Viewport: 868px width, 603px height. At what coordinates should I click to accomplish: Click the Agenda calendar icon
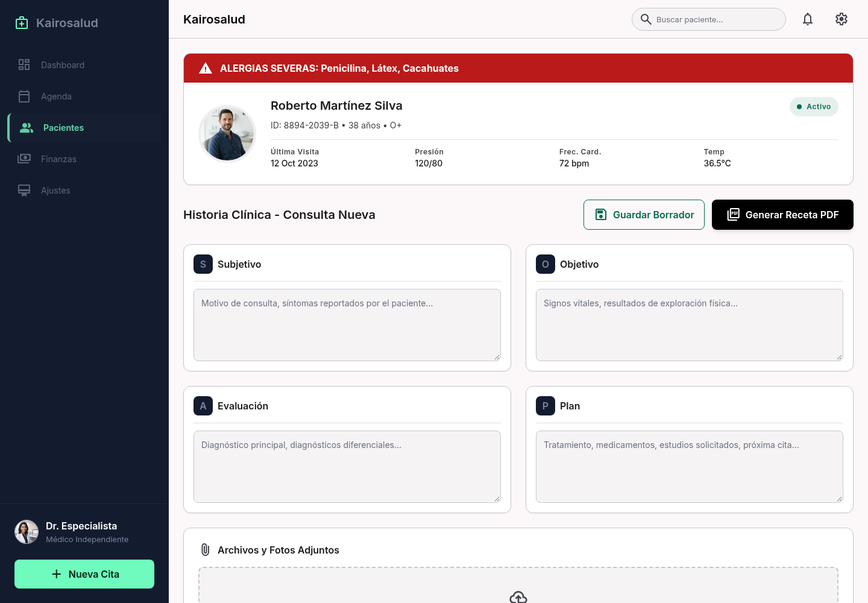click(24, 96)
